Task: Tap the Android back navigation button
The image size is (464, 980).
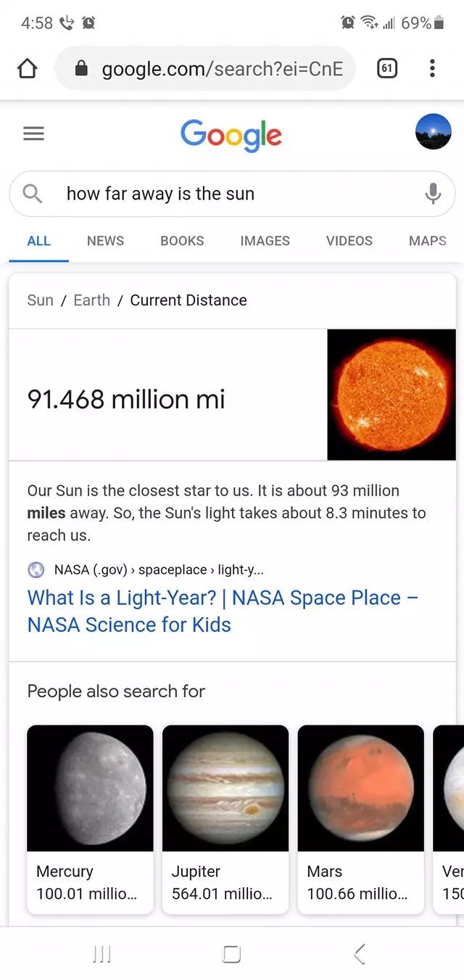Action: click(359, 954)
